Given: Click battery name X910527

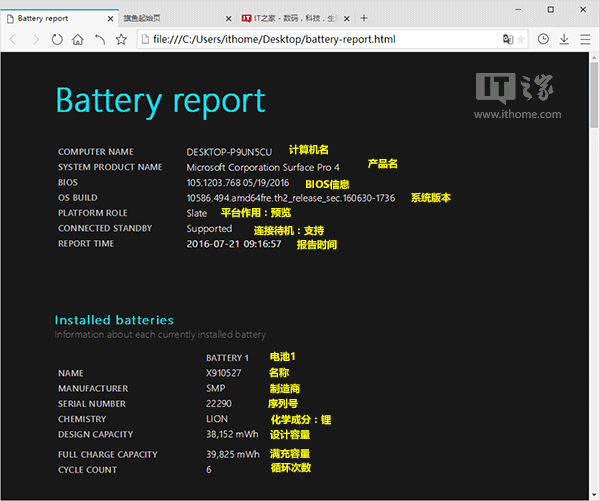Looking at the screenshot, I should point(223,373).
